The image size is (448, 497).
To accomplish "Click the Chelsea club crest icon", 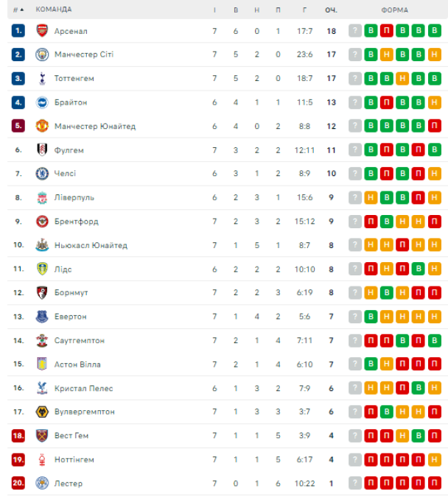I will (41, 174).
